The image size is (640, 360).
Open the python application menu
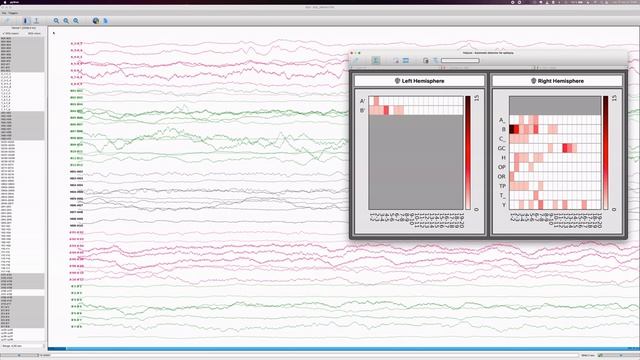click(x=14, y=2)
